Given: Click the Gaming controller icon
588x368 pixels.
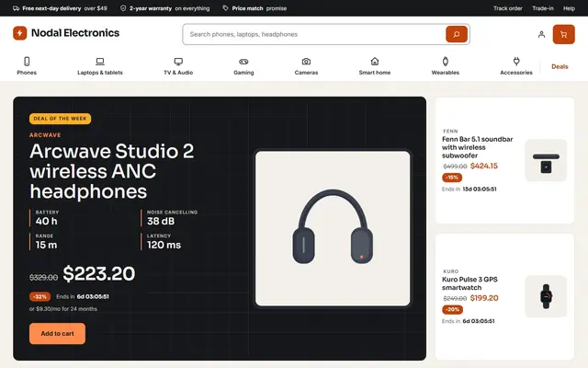Looking at the screenshot, I should (x=243, y=62).
